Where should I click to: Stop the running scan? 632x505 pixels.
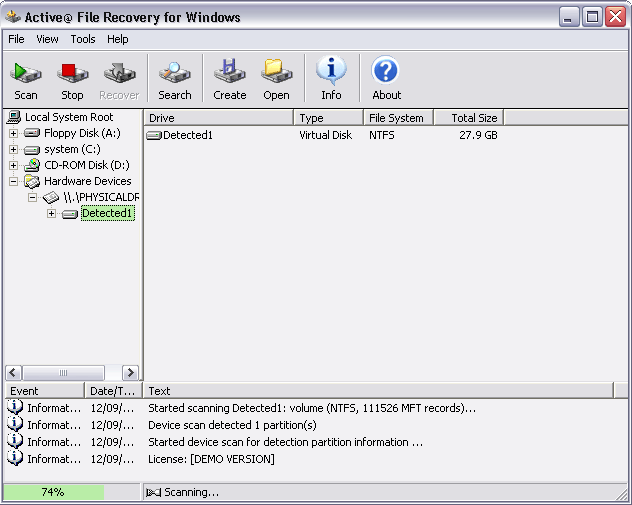click(x=72, y=79)
